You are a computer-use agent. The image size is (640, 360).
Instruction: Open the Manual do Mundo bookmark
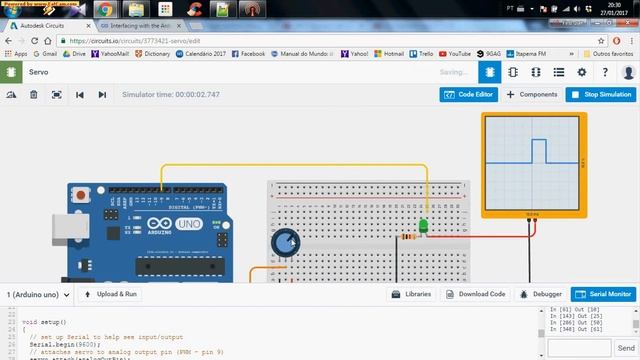point(302,54)
